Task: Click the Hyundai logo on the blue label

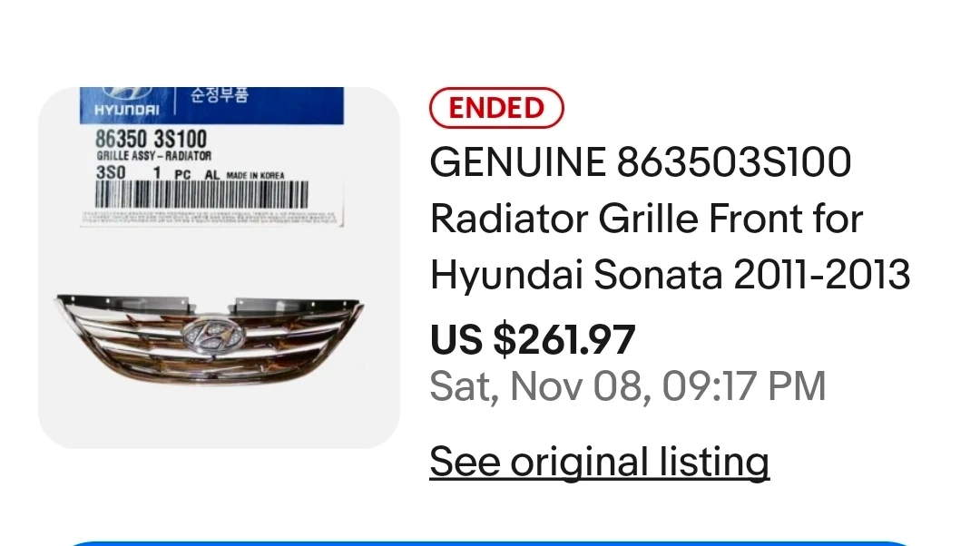Action: coord(126,93)
